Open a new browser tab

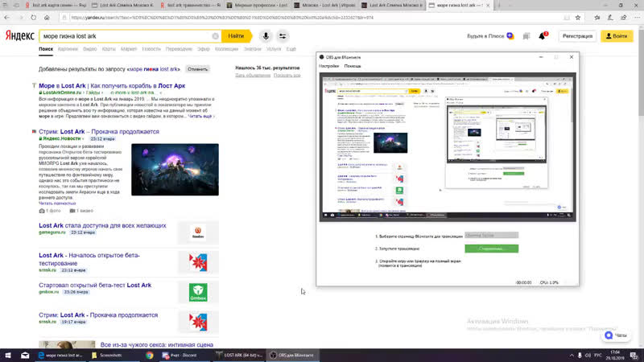click(499, 6)
